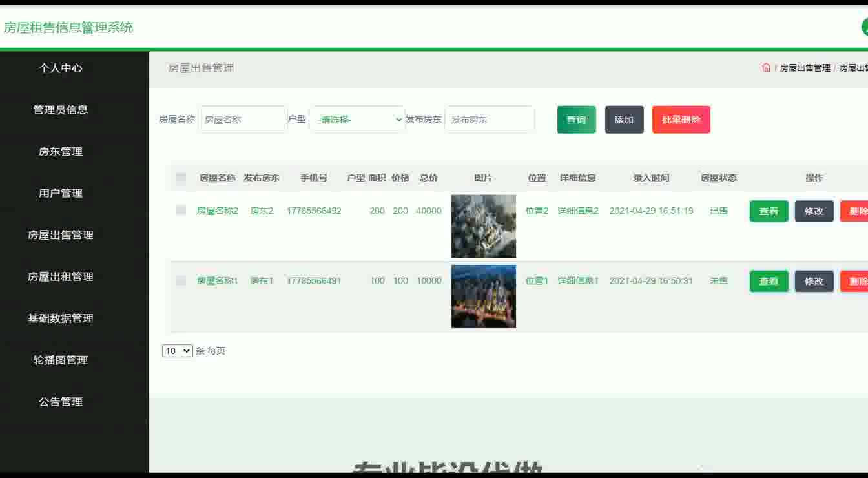
Task: Click phone number 17785566491
Action: point(314,281)
